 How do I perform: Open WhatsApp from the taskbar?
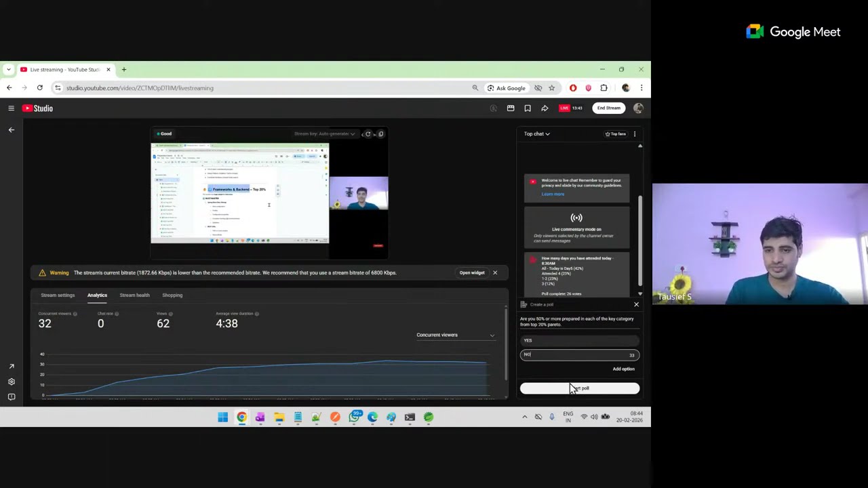click(354, 417)
